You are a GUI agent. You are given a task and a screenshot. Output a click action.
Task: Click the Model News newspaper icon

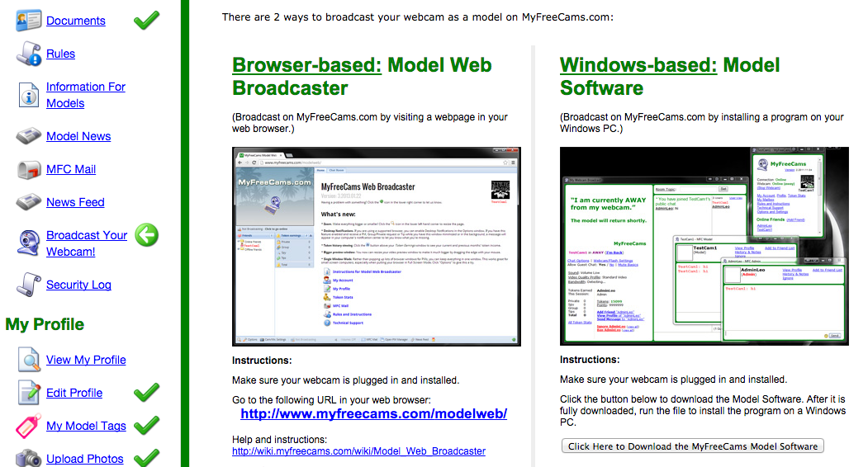pyautogui.click(x=29, y=136)
